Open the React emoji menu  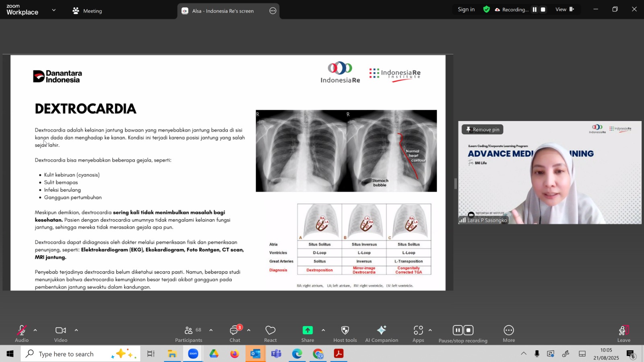(x=270, y=333)
